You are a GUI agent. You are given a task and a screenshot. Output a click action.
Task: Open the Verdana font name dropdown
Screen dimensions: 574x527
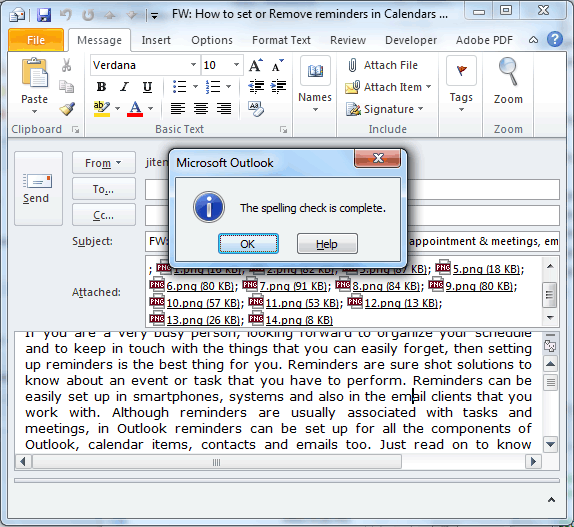coord(193,65)
